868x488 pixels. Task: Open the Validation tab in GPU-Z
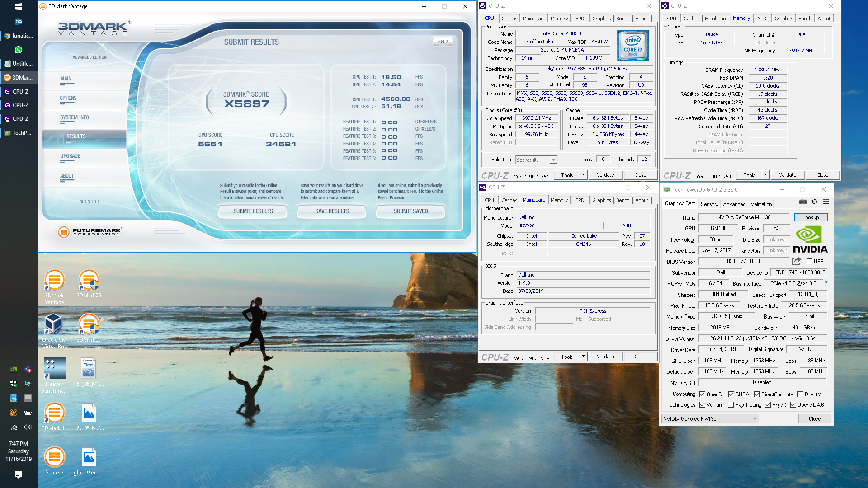[761, 204]
